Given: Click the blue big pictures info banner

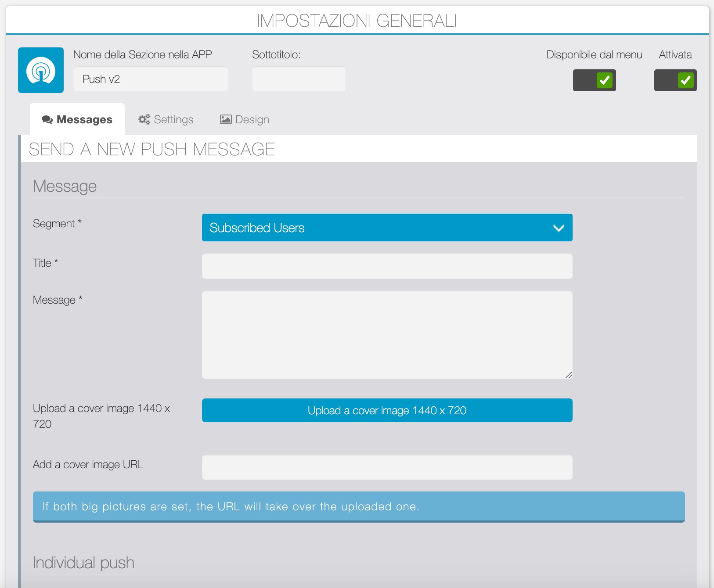Looking at the screenshot, I should (x=358, y=506).
